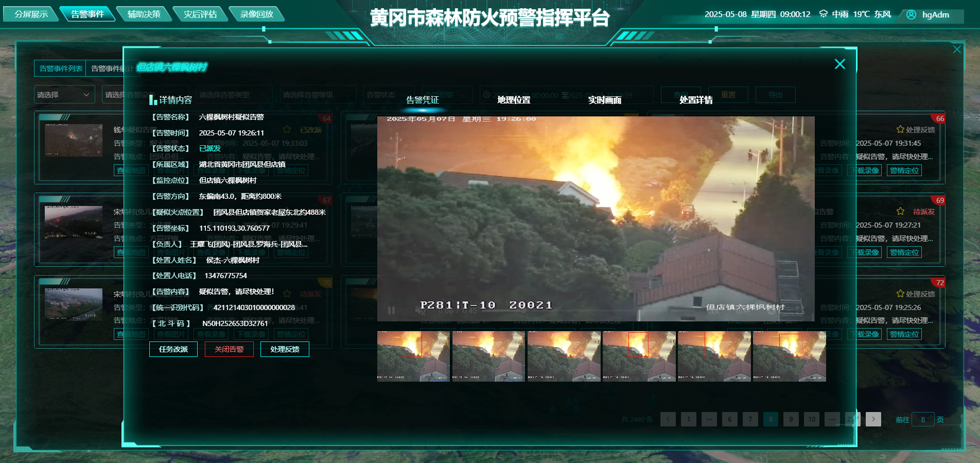Screen dimensions: 980x463
Task: Open 分屏展示 in top navigation
Action: click(x=31, y=14)
